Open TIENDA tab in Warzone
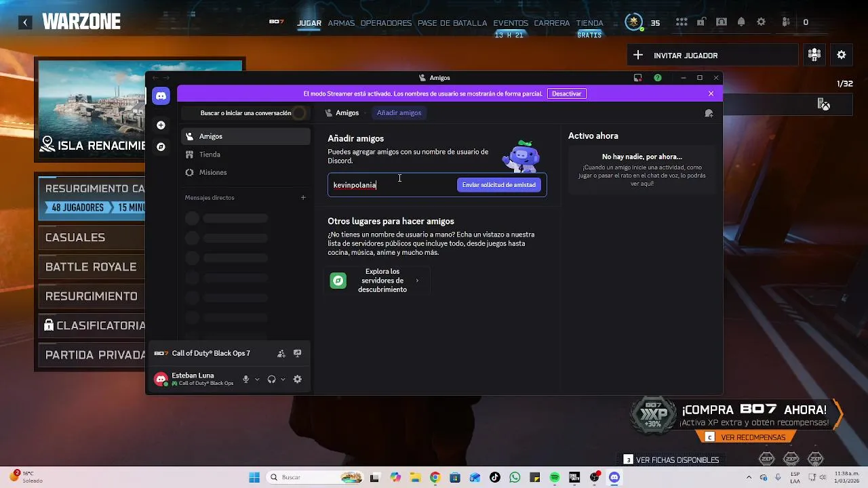Viewport: 868px width, 488px height. (589, 23)
